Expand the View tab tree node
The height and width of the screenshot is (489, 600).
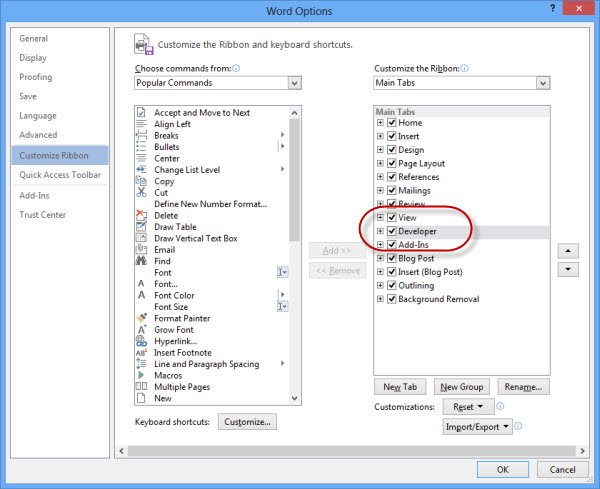pos(380,217)
